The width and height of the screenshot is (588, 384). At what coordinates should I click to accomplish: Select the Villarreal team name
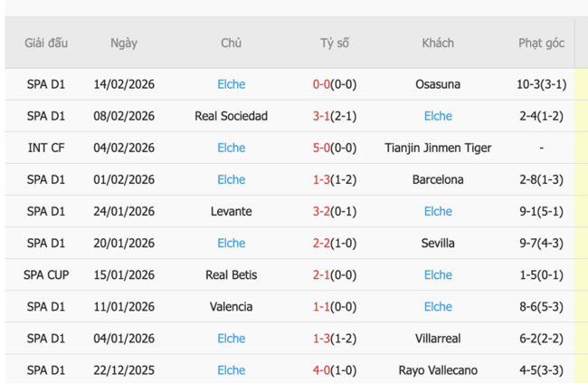click(x=438, y=338)
